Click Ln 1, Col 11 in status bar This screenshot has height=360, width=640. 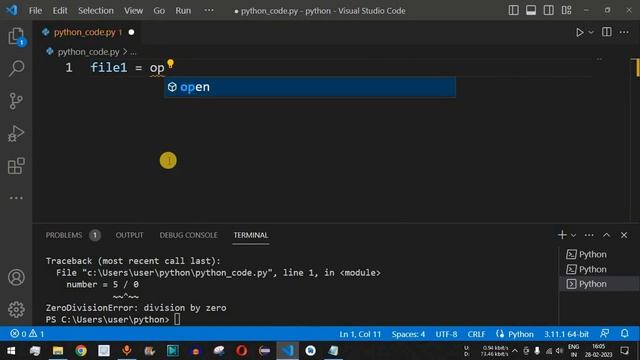pyautogui.click(x=360, y=334)
